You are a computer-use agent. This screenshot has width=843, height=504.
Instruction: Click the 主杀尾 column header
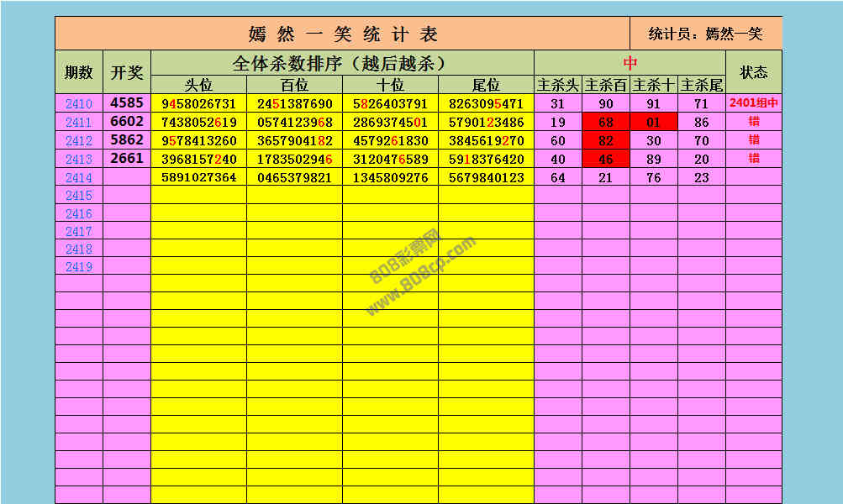(702, 85)
